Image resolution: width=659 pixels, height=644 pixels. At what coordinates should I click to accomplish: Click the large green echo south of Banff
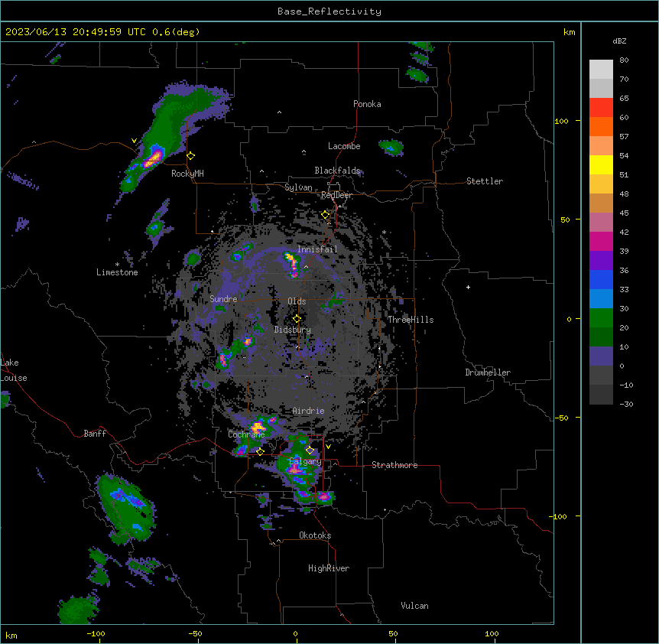coord(126,509)
